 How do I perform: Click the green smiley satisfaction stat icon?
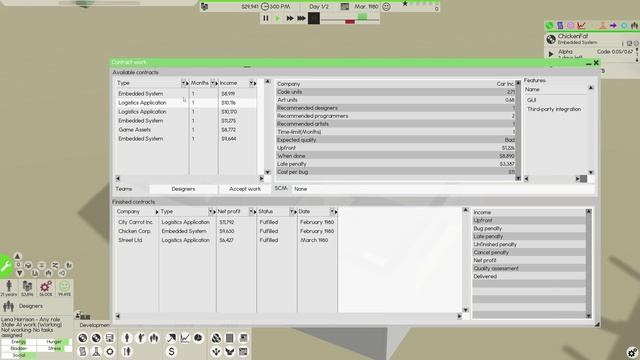pyautogui.click(x=64, y=288)
